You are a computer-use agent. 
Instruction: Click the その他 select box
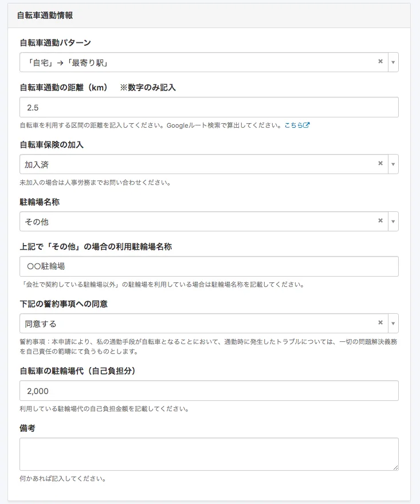coord(209,221)
